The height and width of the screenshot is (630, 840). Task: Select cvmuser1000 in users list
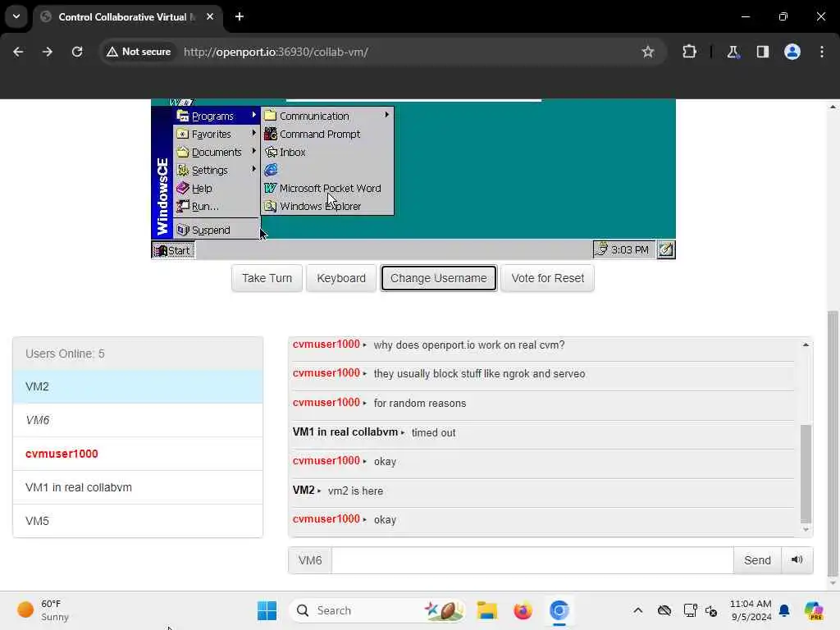(138, 454)
